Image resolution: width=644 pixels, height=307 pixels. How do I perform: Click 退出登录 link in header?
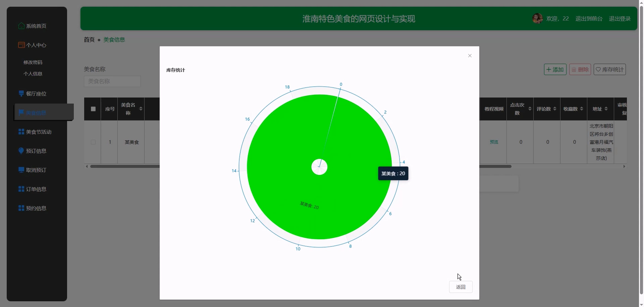coord(620,19)
